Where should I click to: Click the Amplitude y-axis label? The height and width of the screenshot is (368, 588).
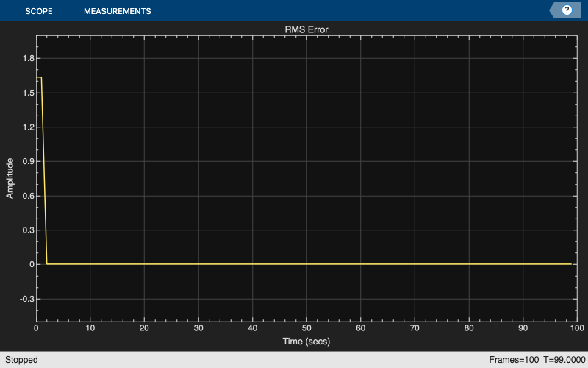10,178
